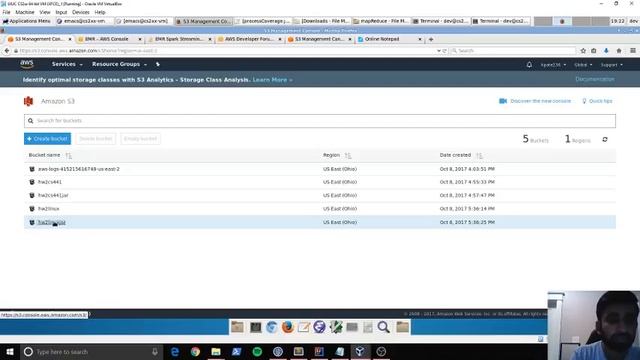Open Spotify from the Windows taskbar
This screenshot has width=640, height=360.
click(257, 351)
